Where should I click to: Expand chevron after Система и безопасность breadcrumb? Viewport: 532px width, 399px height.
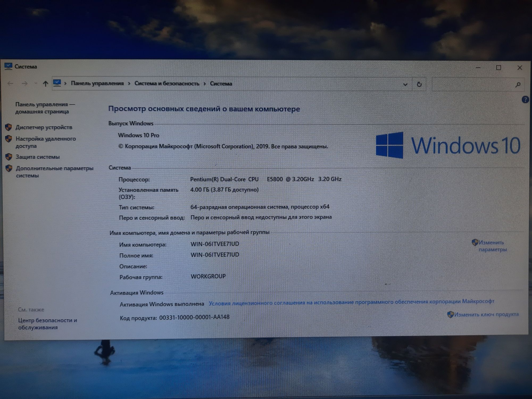pyautogui.click(x=205, y=84)
